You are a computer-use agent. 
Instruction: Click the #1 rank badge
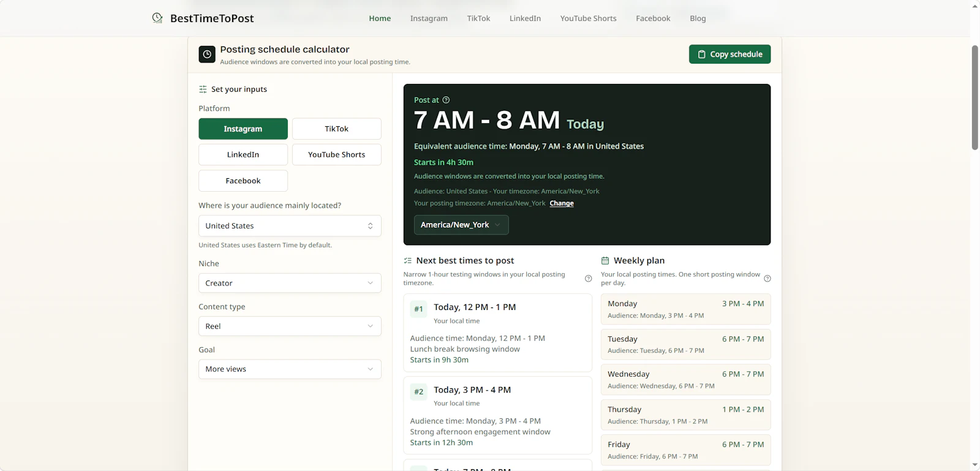(418, 309)
